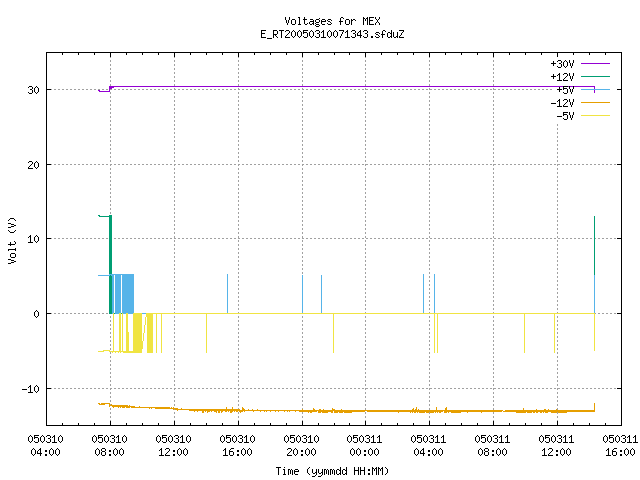This screenshot has width=640, height=480.
Task: Click x-axis tick label 050311 04:00
Action: coord(428,446)
